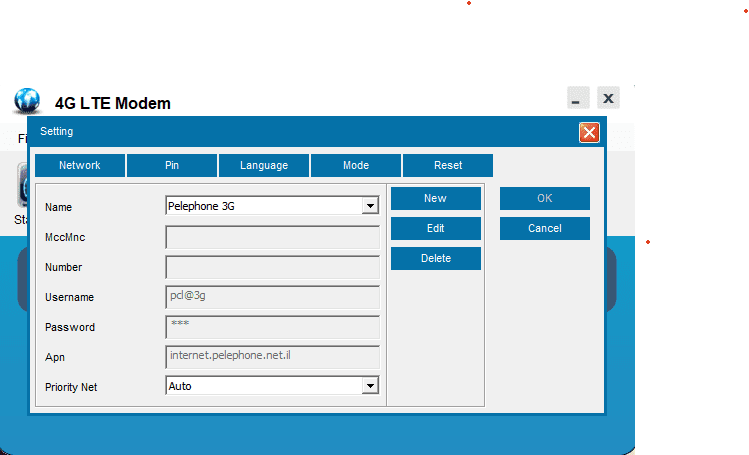
Task: Click the globe icon of 4G LTE Modem
Action: tap(27, 101)
